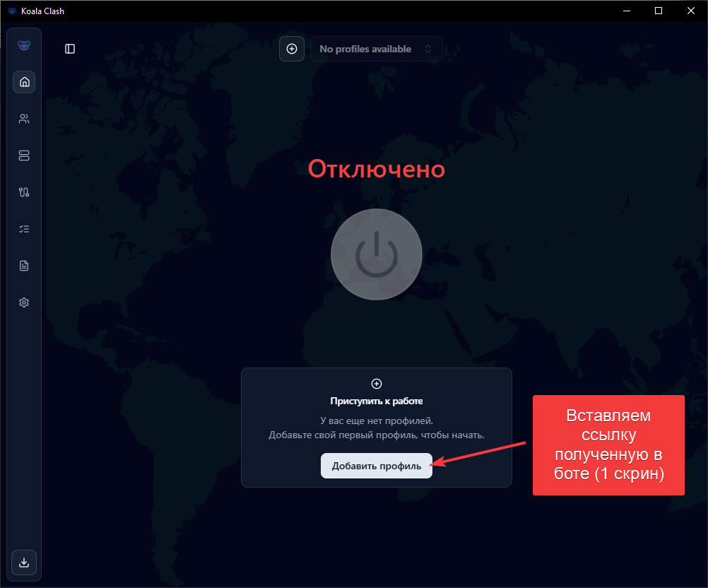Open the Connections (plug) section
Viewport: 708px width, 588px height.
(23, 192)
